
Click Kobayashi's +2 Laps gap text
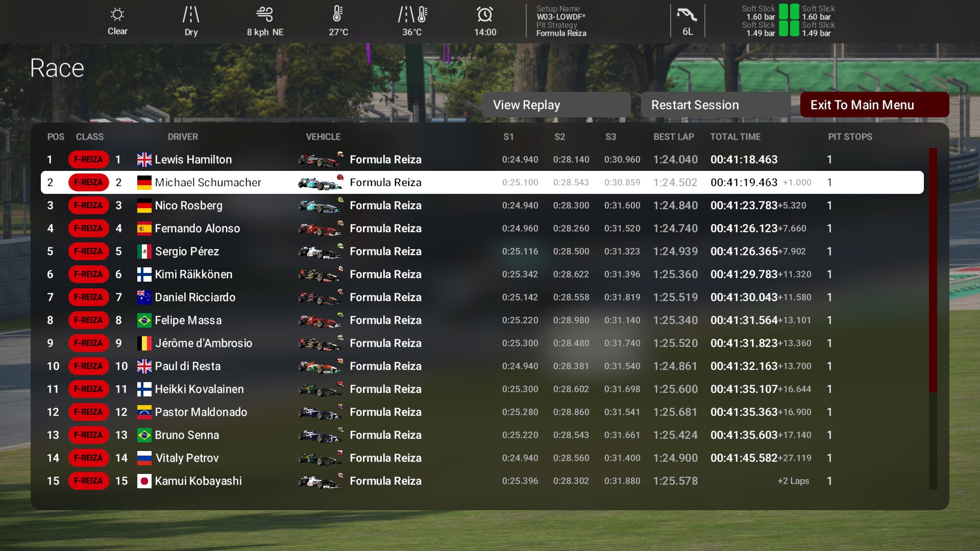point(793,481)
